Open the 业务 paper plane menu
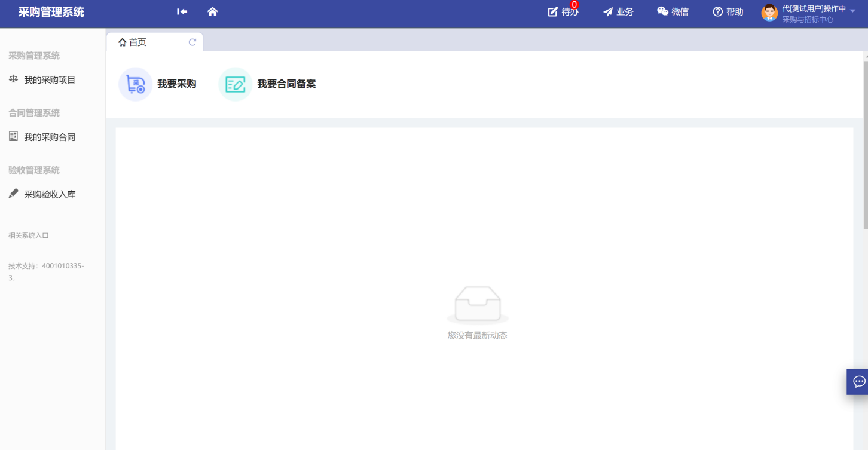The image size is (868, 450). (618, 12)
